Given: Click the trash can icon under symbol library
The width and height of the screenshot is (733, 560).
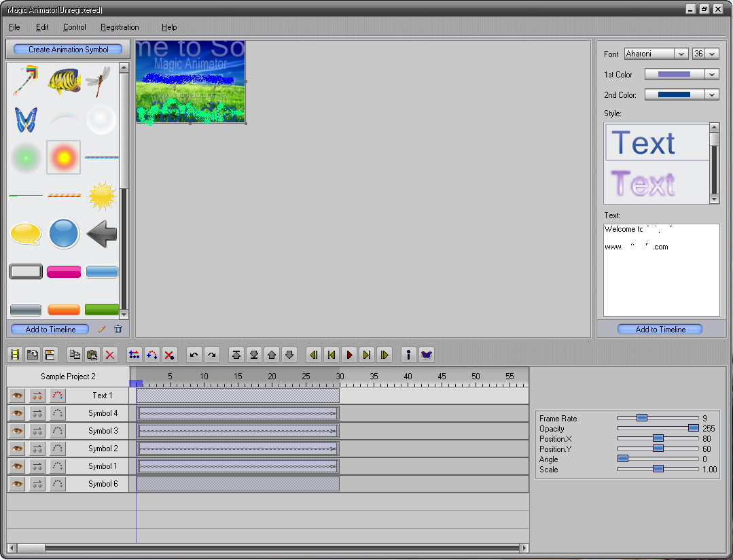Looking at the screenshot, I should click(118, 330).
